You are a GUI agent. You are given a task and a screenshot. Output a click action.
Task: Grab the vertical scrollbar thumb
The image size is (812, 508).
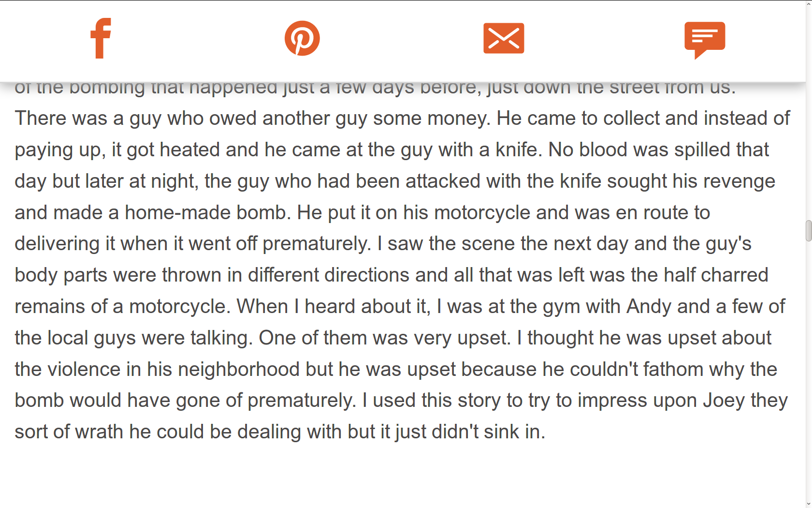[x=808, y=231]
